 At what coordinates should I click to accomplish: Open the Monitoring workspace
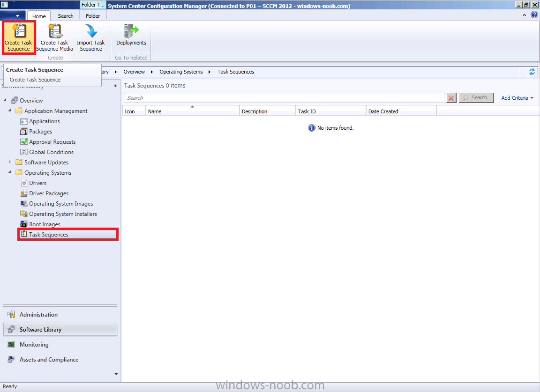60,345
